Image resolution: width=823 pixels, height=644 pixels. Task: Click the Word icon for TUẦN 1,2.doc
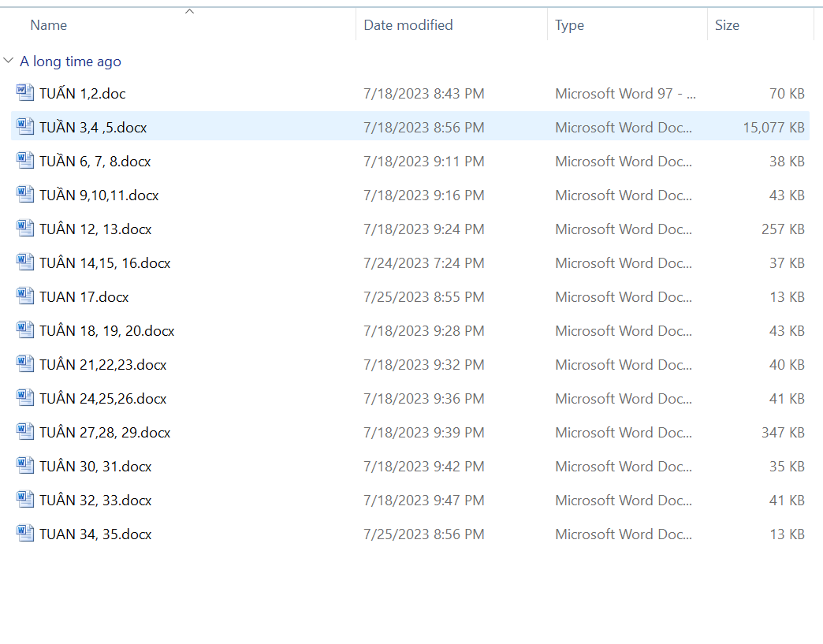coord(25,93)
